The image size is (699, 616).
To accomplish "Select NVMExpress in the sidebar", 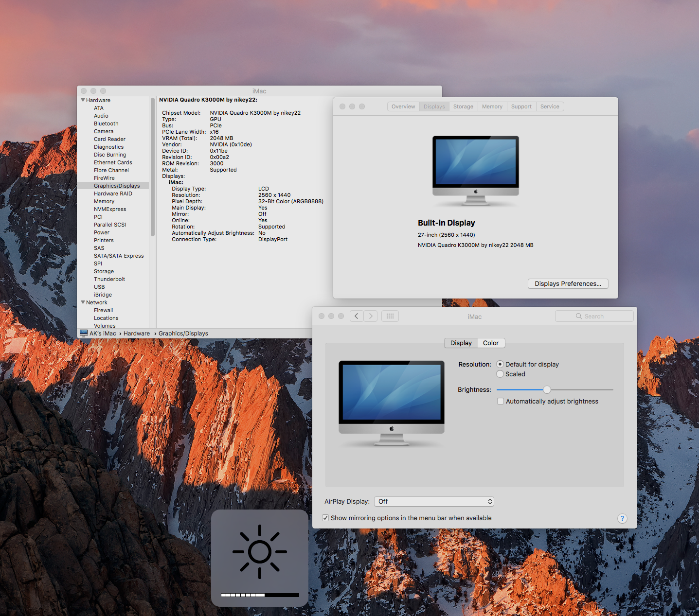I will click(110, 209).
